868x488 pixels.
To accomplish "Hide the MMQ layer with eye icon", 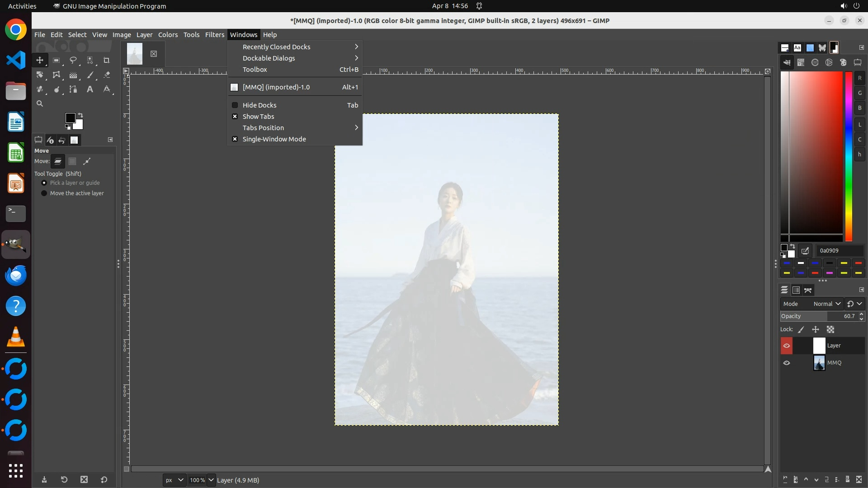I will coord(787,363).
